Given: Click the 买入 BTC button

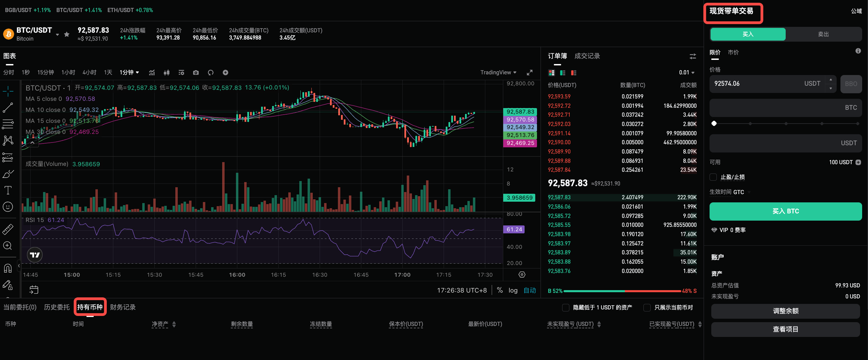Looking at the screenshot, I should pyautogui.click(x=785, y=211).
